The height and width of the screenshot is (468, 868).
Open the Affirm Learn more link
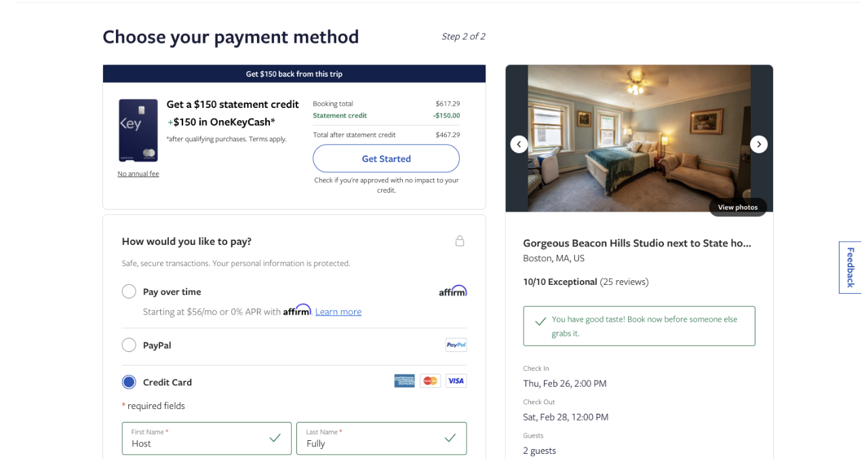click(x=338, y=312)
